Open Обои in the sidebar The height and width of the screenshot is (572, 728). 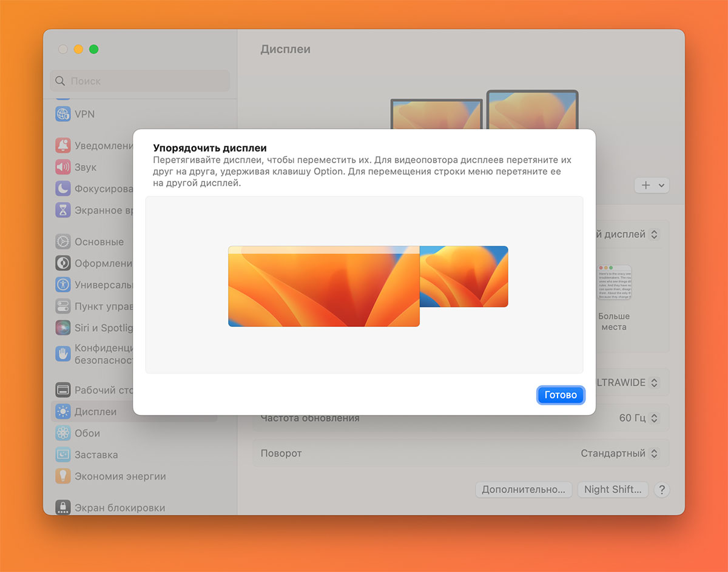click(x=134, y=433)
